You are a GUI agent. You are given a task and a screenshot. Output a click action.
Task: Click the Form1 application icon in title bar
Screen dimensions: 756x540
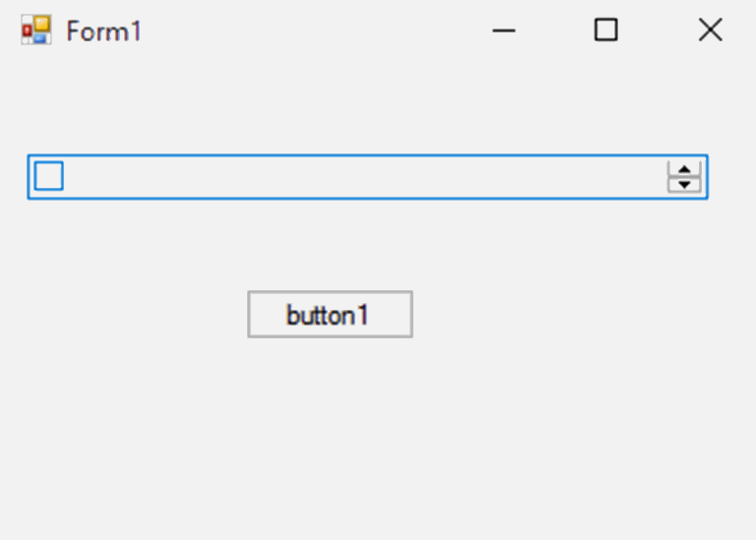36,30
